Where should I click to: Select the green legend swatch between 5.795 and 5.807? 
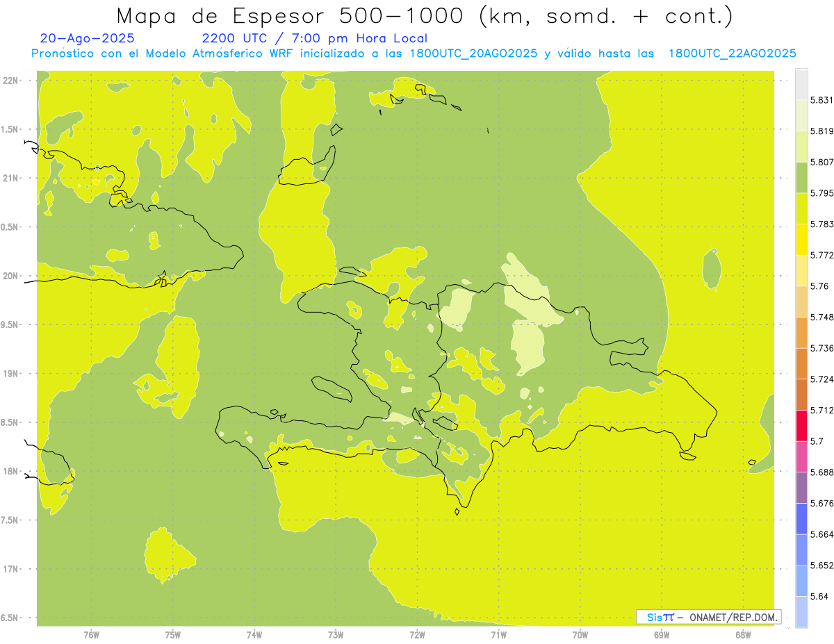coord(801,177)
